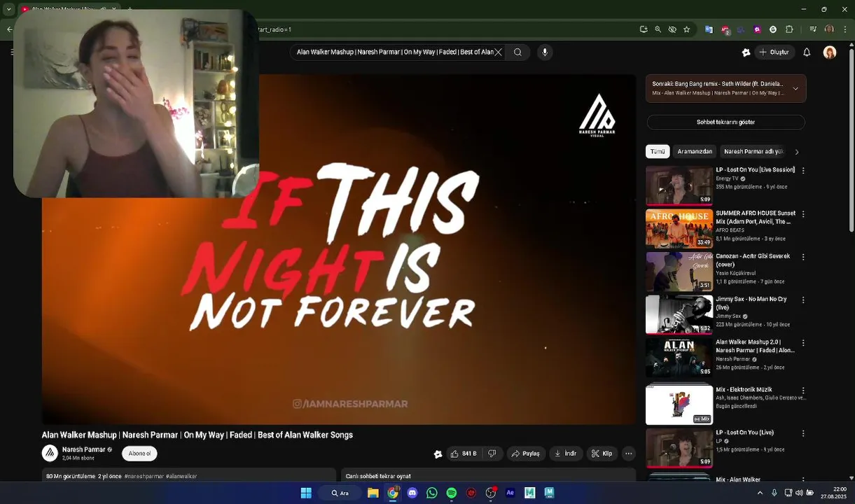Screen dimensions: 855x504
Task: Open the clock and date 22:00 panel
Action: tap(832, 493)
